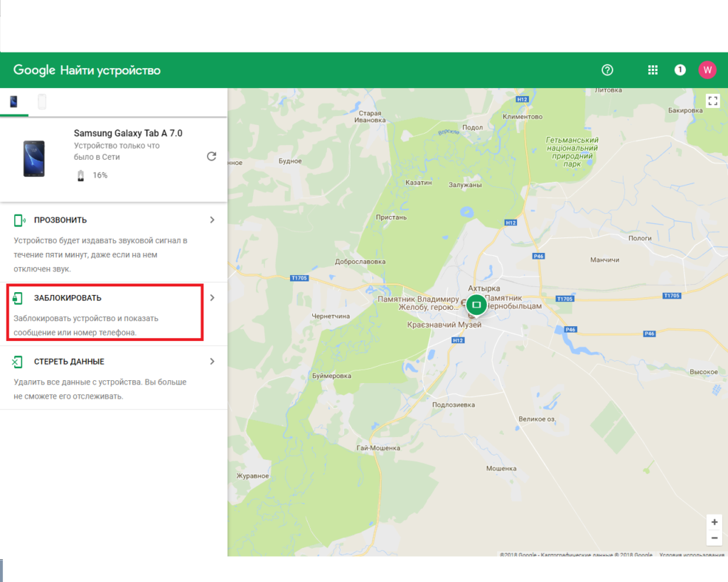Select СТЕРЕТЬ ДАННЫЕ to erase the device
This screenshot has height=582, width=728.
click(x=69, y=362)
